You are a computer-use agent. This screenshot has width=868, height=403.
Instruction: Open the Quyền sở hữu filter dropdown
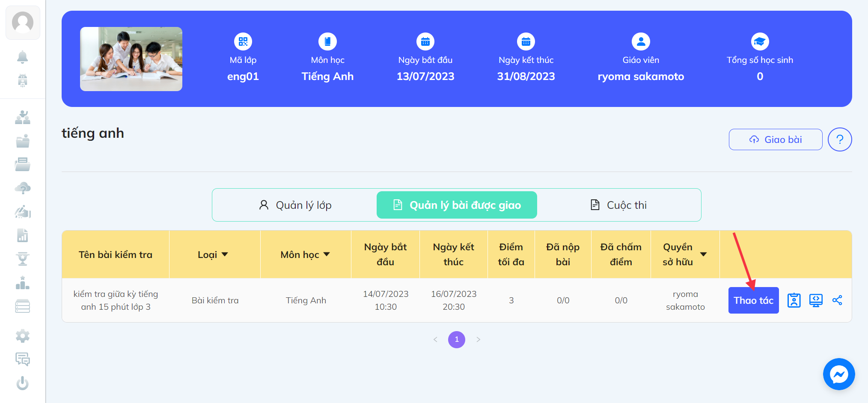(703, 255)
